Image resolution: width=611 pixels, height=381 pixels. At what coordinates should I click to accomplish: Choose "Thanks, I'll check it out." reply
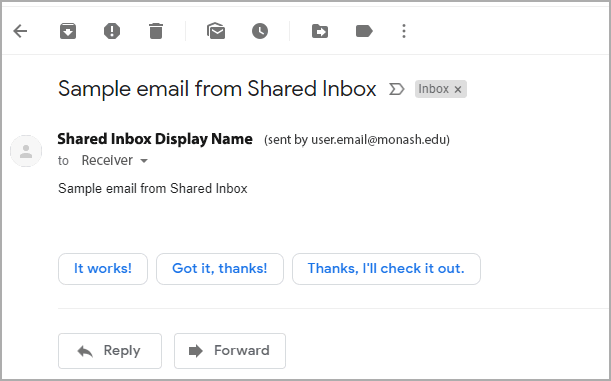coord(386,269)
